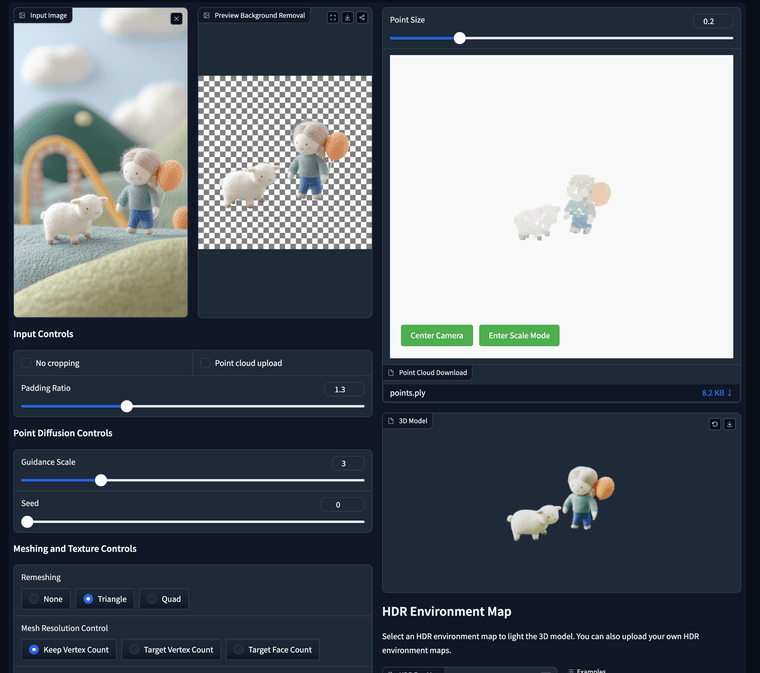The image size is (760, 673).
Task: Click the points.ply file name
Action: tap(409, 393)
